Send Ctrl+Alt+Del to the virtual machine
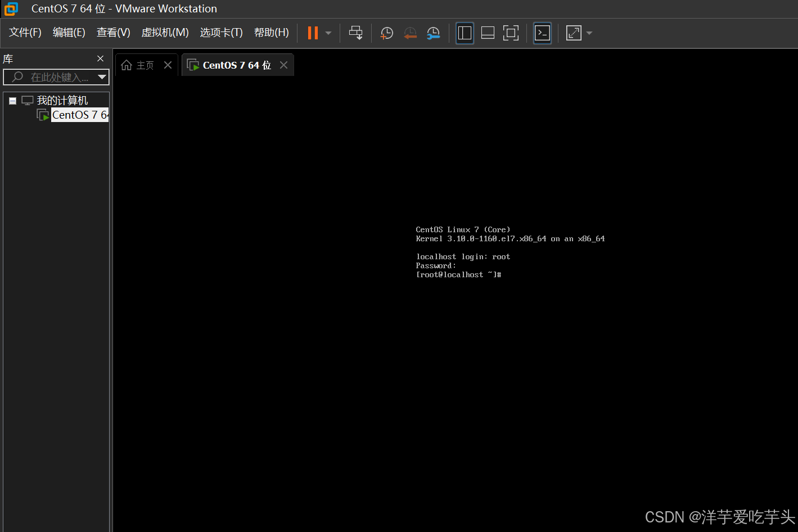The image size is (798, 532). pyautogui.click(x=356, y=33)
